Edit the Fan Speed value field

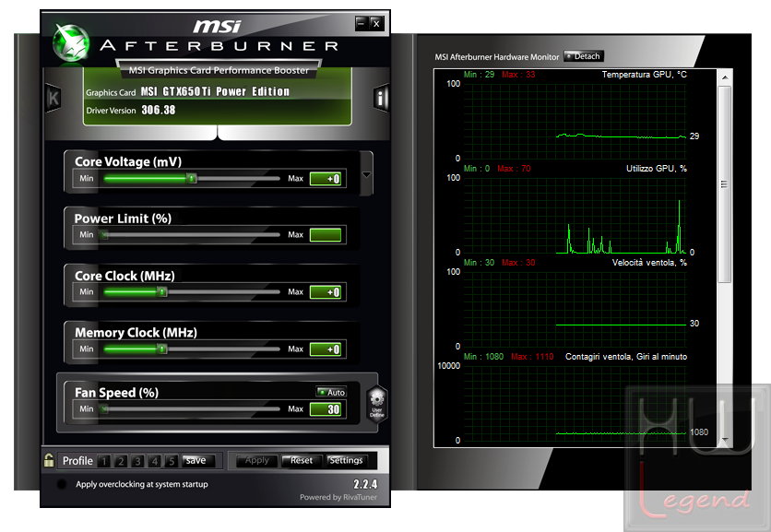pos(326,409)
